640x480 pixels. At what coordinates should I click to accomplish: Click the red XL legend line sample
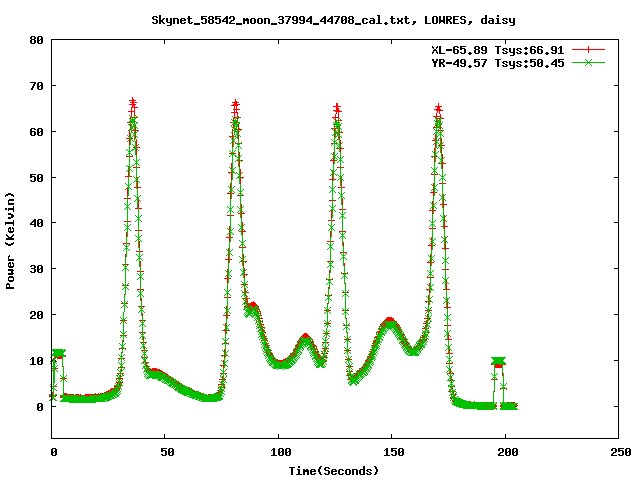point(588,50)
